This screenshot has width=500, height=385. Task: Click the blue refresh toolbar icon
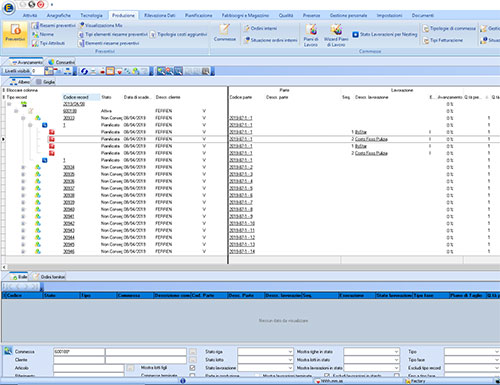(x=84, y=71)
